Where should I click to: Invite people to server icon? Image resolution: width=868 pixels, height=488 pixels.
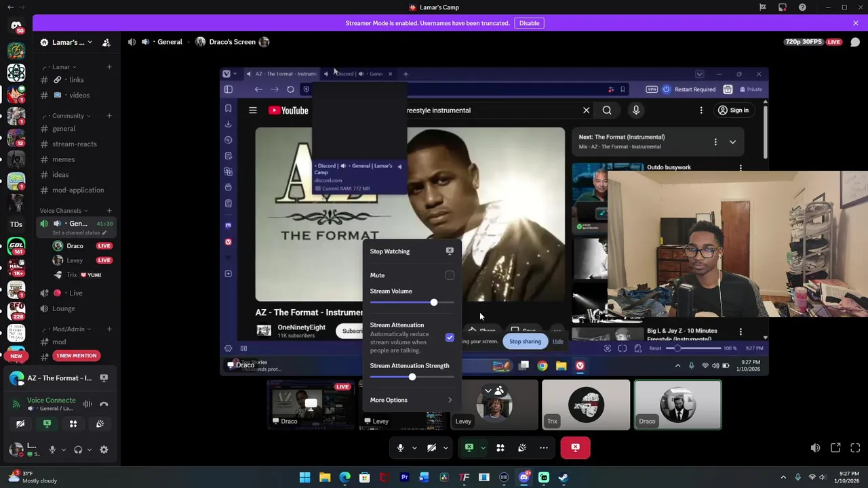click(x=106, y=42)
